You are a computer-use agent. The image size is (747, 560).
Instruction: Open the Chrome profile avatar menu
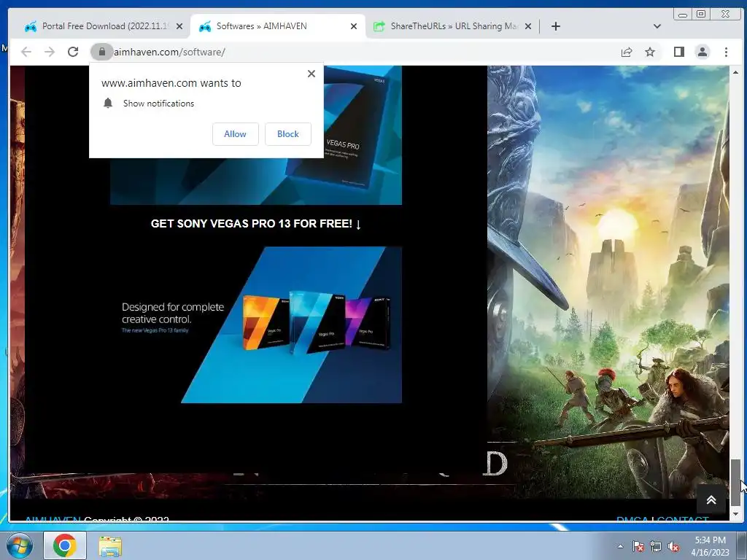(x=703, y=52)
